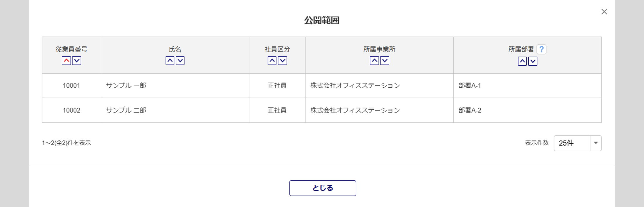The height and width of the screenshot is (207, 644).
Task: Sort employee number (従業員番号) descending
Action: click(x=77, y=61)
